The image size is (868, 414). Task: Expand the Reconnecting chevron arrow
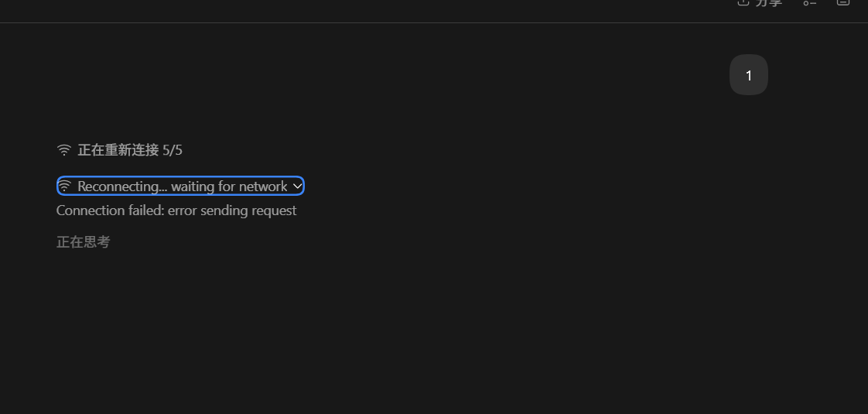coord(297,186)
